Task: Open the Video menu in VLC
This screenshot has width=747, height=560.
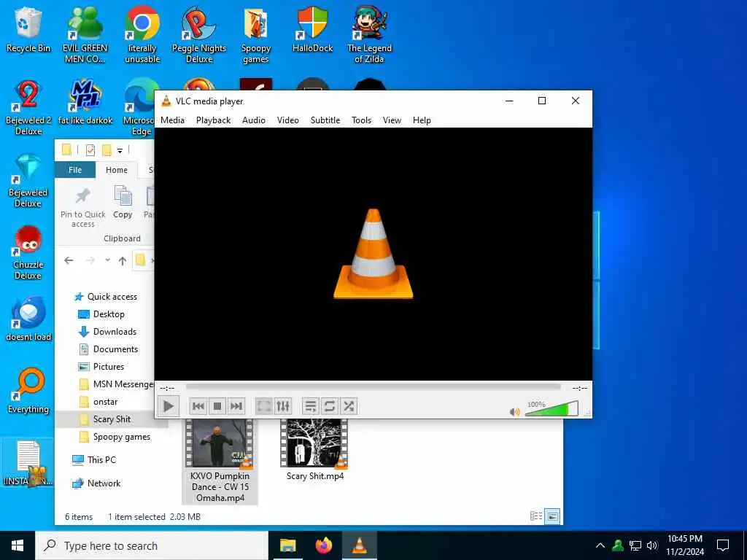Action: [288, 120]
